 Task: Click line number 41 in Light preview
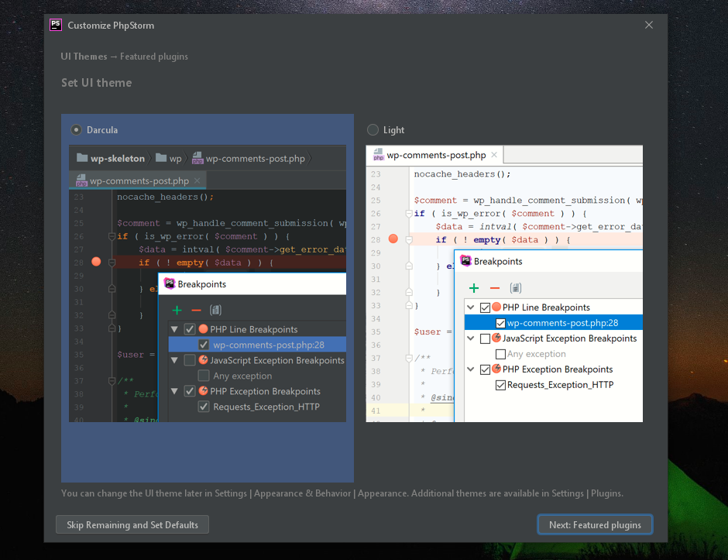pyautogui.click(x=376, y=411)
